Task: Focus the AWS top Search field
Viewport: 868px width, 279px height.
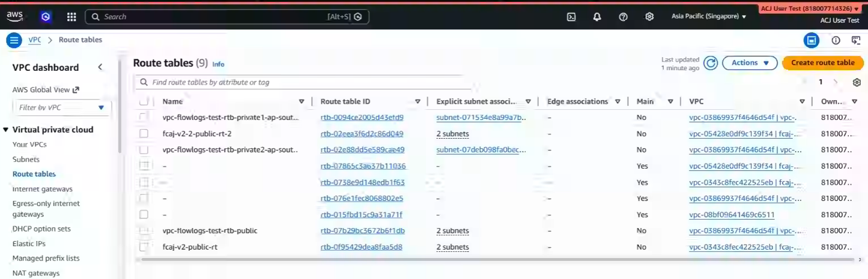Action: 227,17
